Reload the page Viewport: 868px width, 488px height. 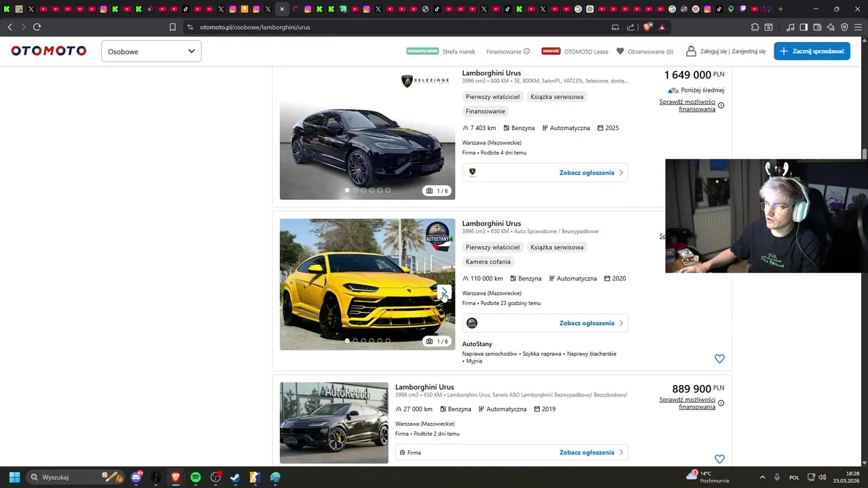pos(37,27)
